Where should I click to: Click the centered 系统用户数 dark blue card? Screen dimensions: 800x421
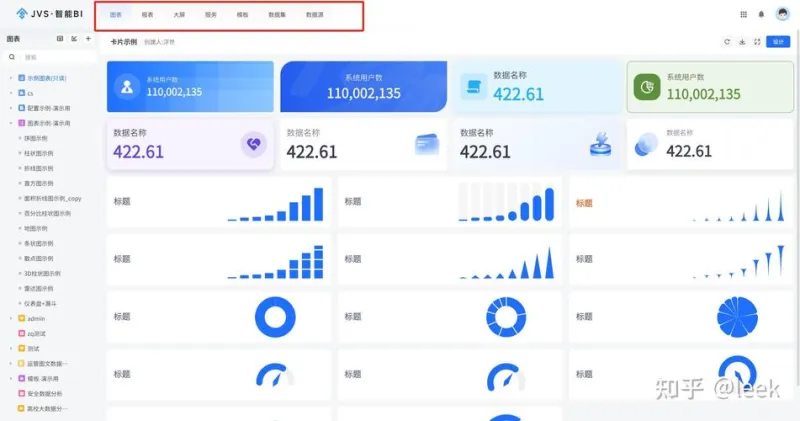(x=364, y=87)
